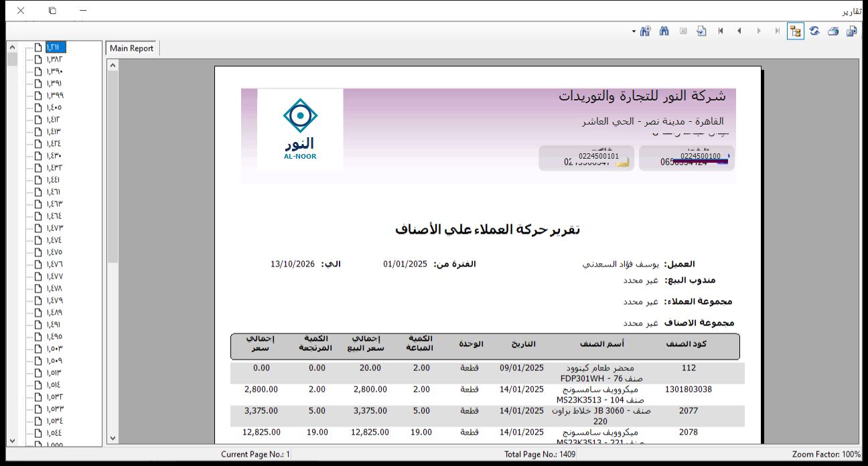
Task: Click report view scrollbar up arrow
Action: [113, 65]
